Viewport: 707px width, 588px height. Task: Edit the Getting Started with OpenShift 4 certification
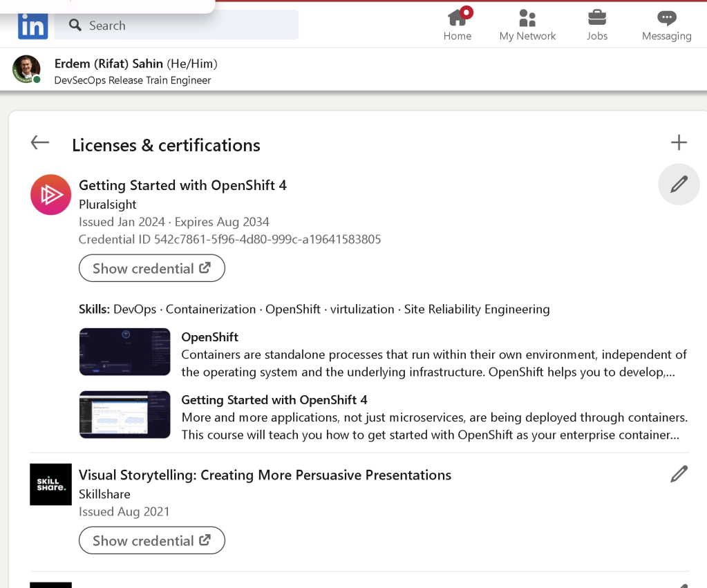pyautogui.click(x=679, y=184)
